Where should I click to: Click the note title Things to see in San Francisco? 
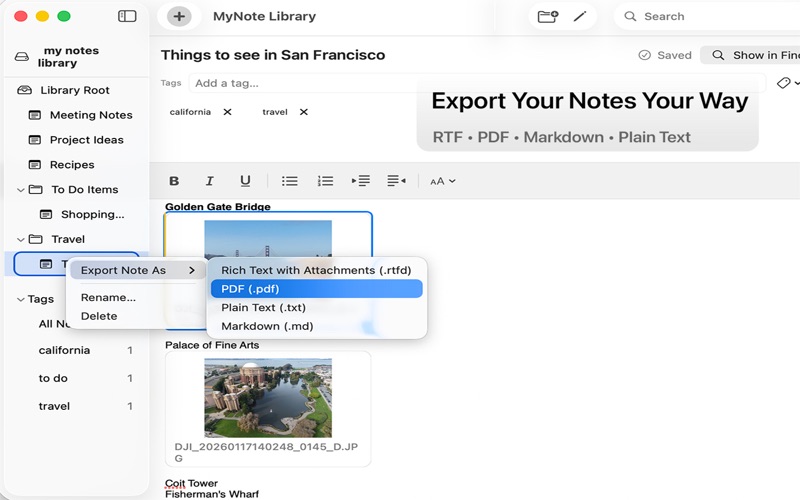273,55
